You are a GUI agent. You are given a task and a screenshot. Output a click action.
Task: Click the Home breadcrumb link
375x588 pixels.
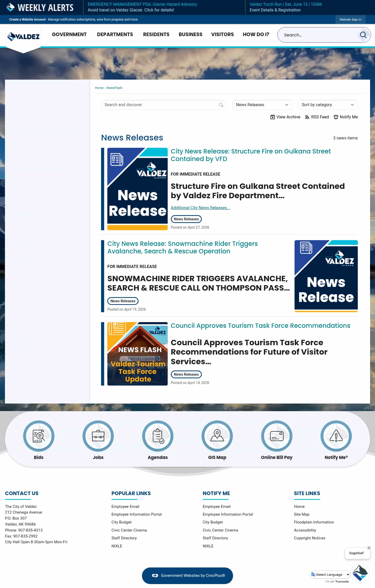(99, 88)
